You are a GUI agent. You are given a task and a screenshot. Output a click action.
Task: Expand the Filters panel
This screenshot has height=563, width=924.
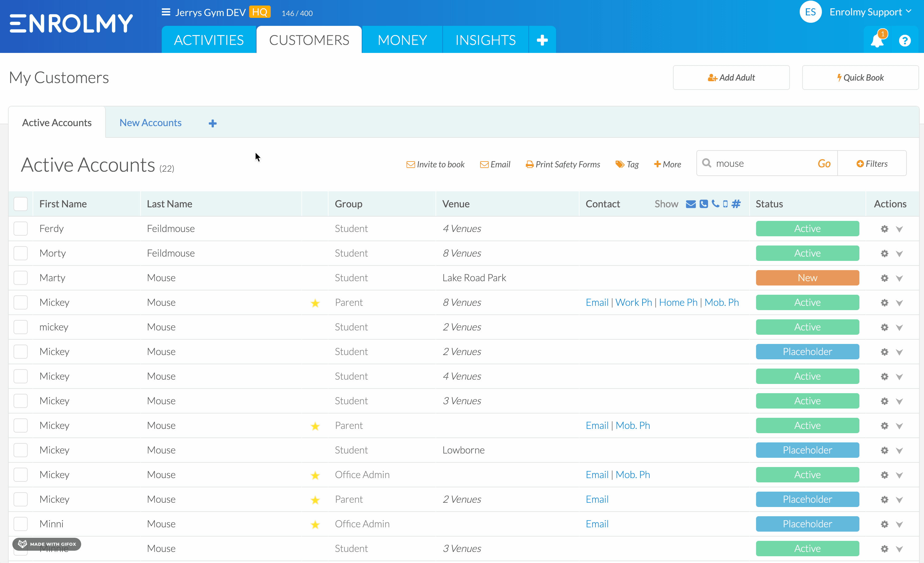click(x=872, y=164)
